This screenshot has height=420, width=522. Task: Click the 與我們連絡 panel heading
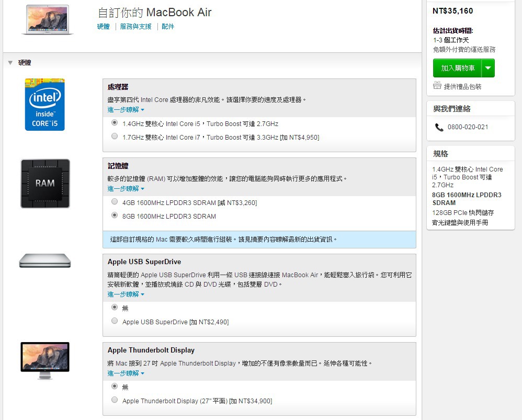pos(452,109)
